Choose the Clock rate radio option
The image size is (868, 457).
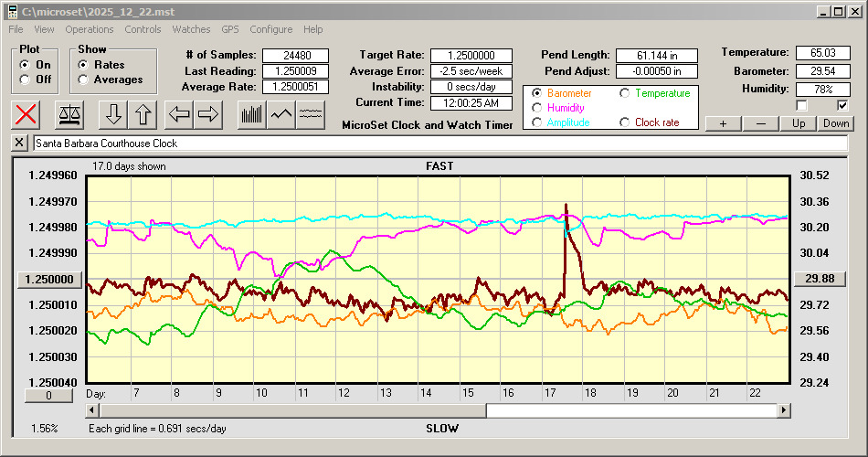click(x=625, y=122)
